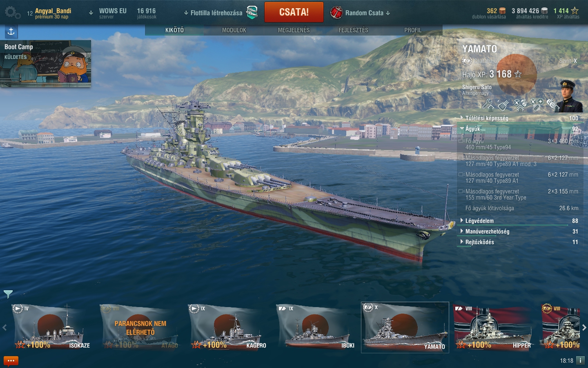Viewport: 588px width, 368px height.
Task: Click the info icon beside clock
Action: point(580,361)
